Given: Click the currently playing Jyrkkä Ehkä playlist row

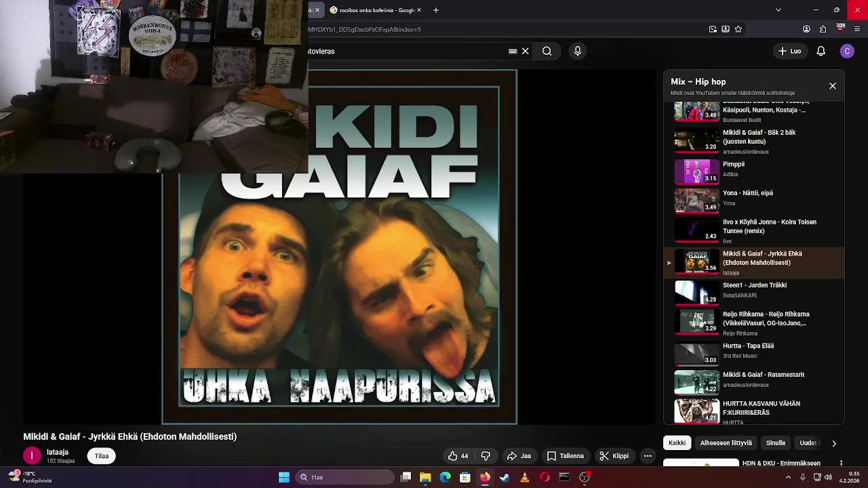Looking at the screenshot, I should click(754, 262).
